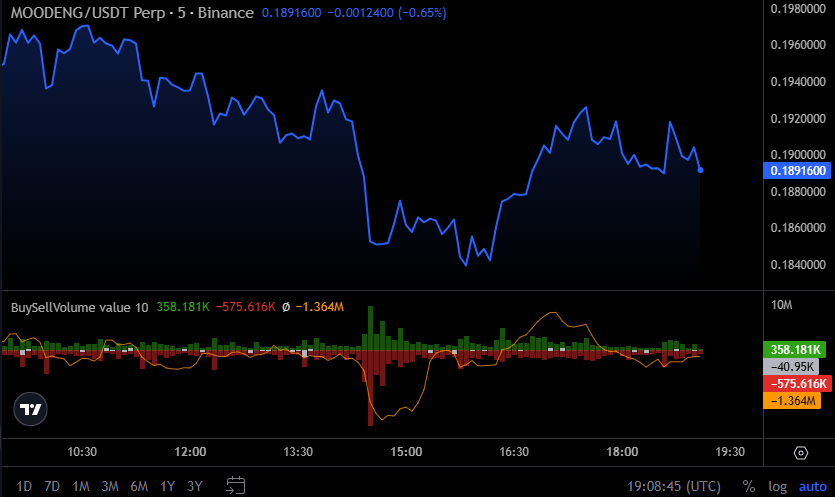This screenshot has width=835, height=497.
Task: Click the orange −1.364M legend value
Action: (x=320, y=307)
